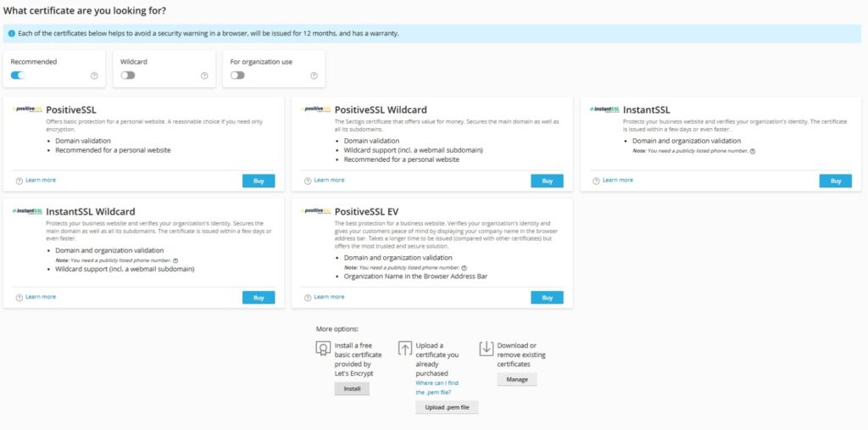Buy the PositiveSSL Wildcard certificate
868x430 pixels.
pyautogui.click(x=547, y=181)
